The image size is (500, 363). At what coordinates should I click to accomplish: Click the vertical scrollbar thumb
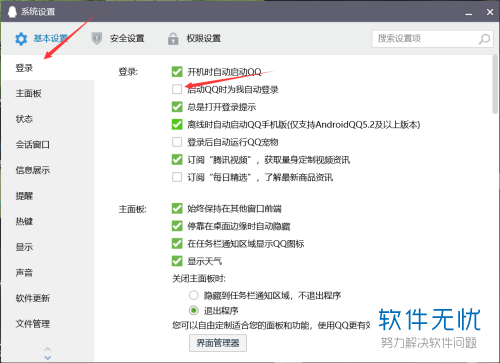(x=495, y=84)
